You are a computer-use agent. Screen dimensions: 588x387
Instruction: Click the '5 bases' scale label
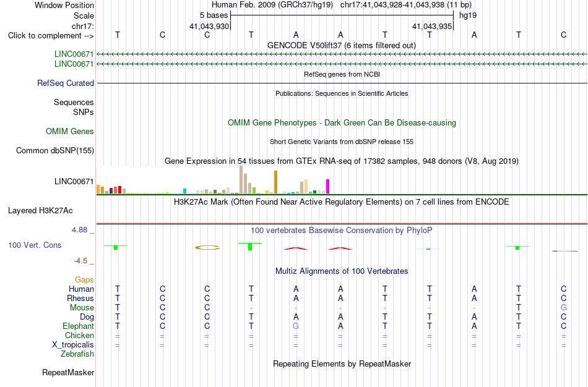(x=214, y=15)
